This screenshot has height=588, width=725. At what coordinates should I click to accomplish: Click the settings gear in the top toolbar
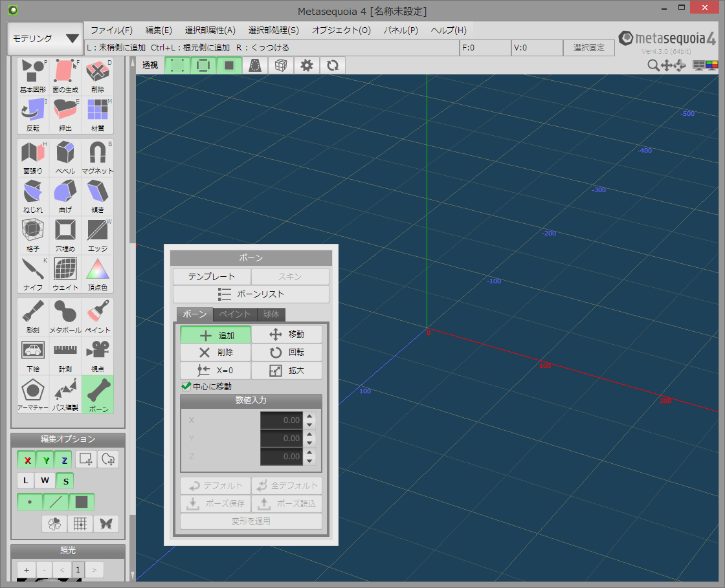[306, 65]
